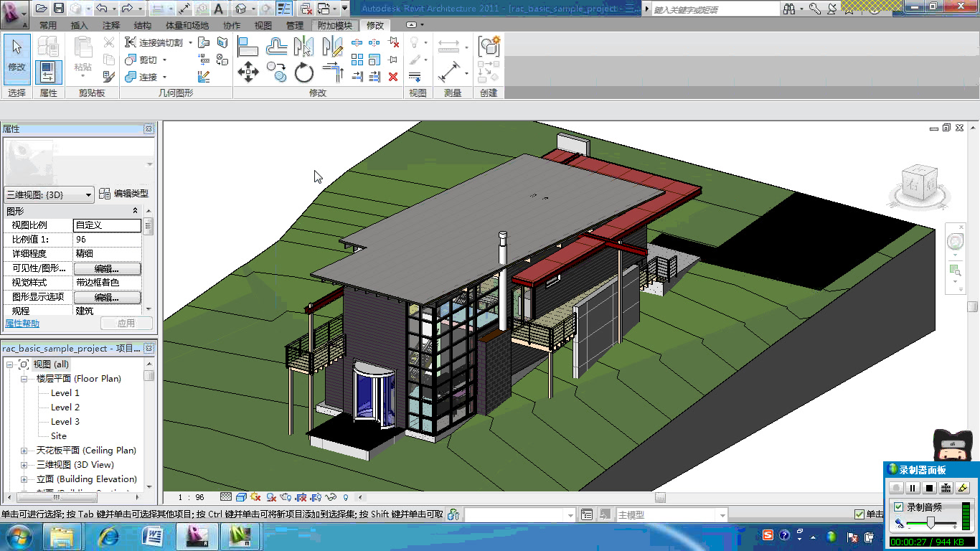Image resolution: width=980 pixels, height=551 pixels.
Task: Switch to the 插入 ribbon tab
Action: (x=80, y=26)
